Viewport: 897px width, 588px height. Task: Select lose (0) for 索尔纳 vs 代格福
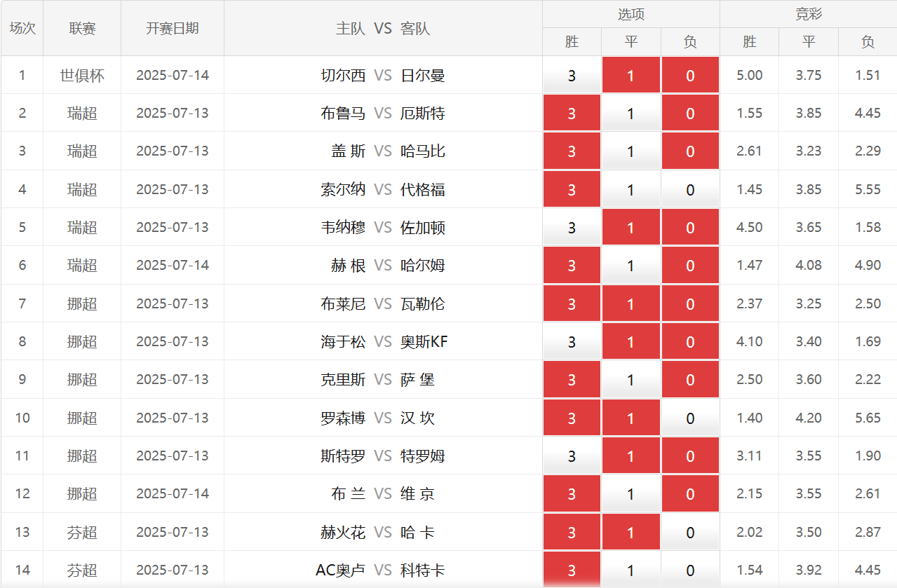[690, 189]
